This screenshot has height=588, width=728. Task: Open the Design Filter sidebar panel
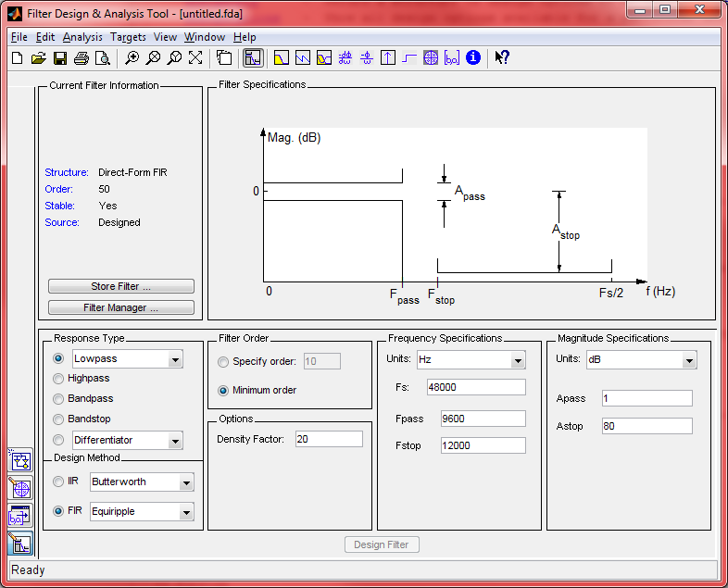(20, 544)
